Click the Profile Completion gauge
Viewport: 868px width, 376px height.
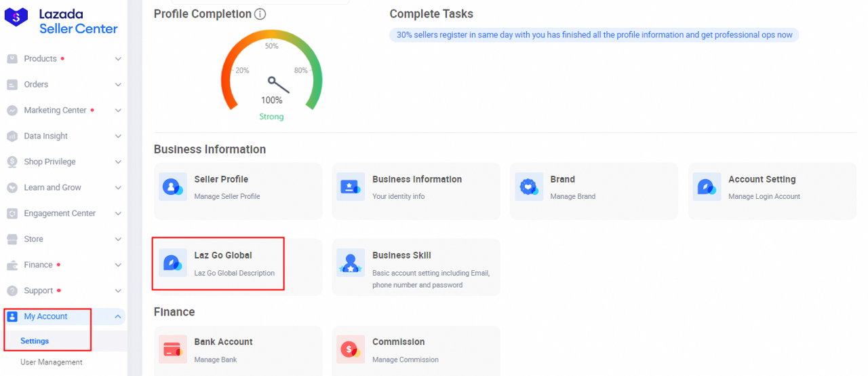pyautogui.click(x=271, y=71)
